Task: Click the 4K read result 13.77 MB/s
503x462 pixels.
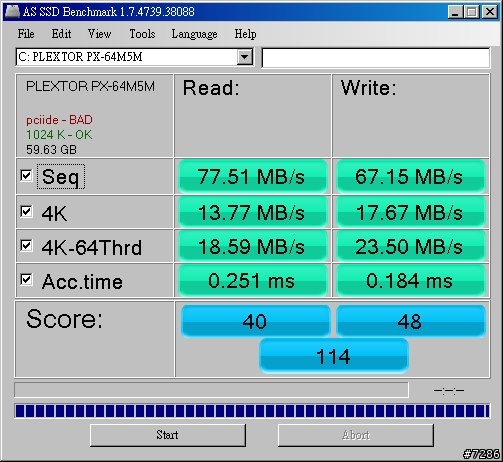Action: pos(253,212)
